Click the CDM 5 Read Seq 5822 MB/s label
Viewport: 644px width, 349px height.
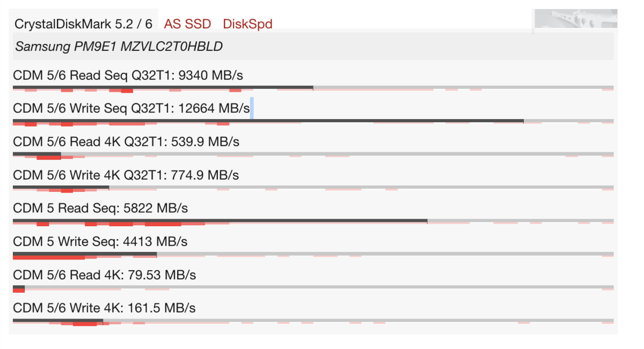(100, 209)
